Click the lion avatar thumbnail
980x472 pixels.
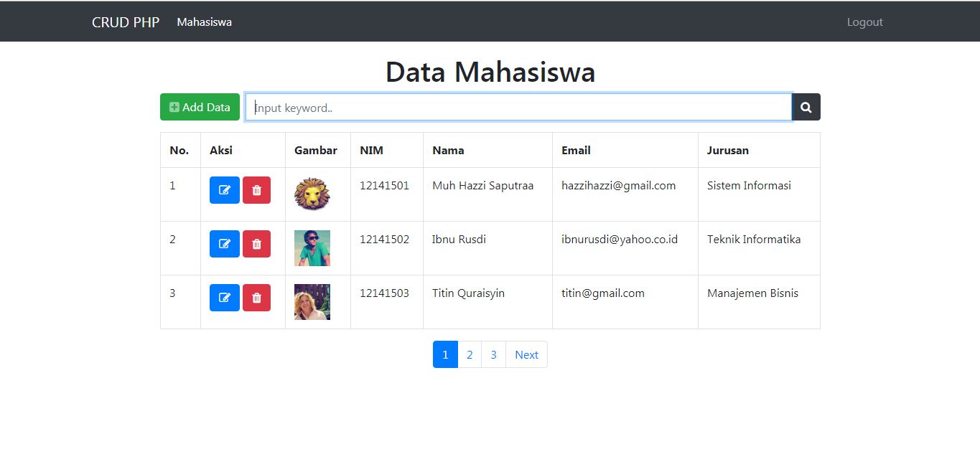click(x=312, y=194)
